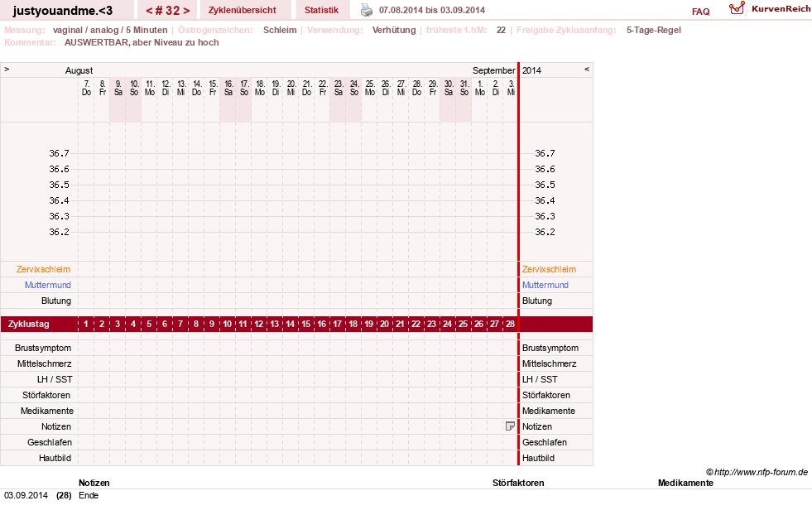Screen dimensions: 812x515
Task: Click the right-side 36.2 temperature label
Action: 545,232
